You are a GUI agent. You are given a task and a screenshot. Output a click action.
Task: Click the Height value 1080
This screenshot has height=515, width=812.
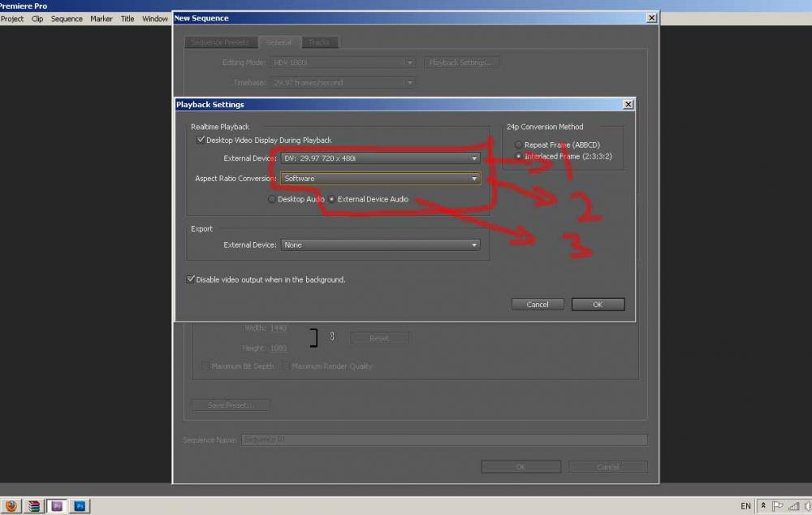278,348
